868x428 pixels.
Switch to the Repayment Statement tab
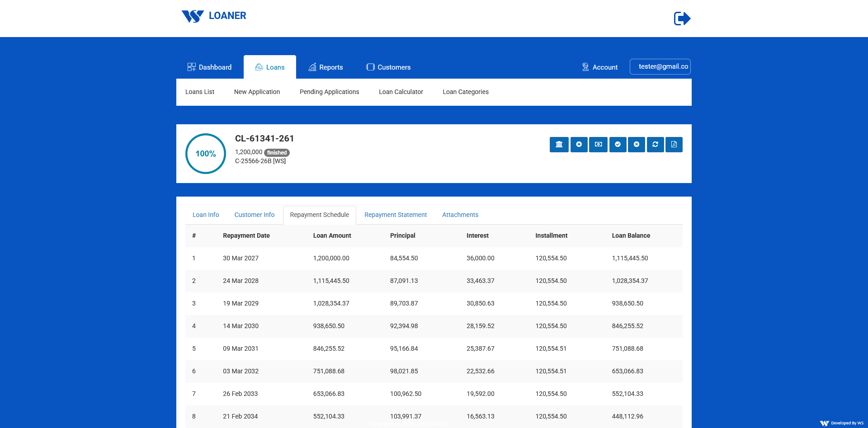[396, 215]
